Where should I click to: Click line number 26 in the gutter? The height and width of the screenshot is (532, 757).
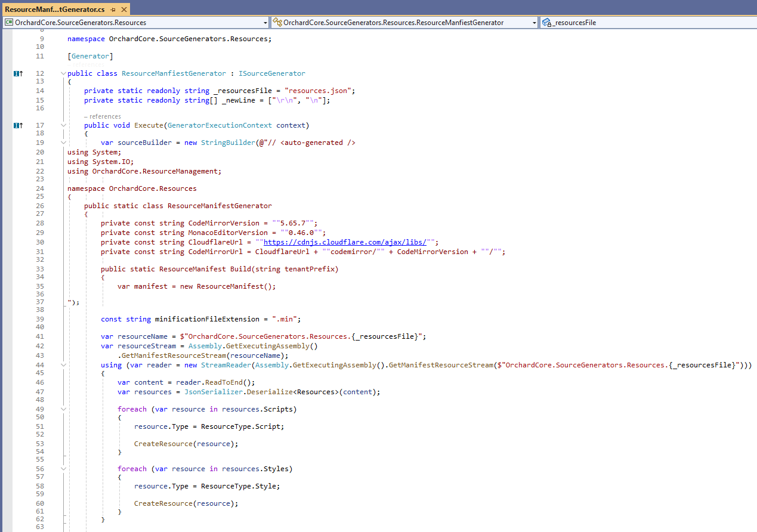coord(40,206)
